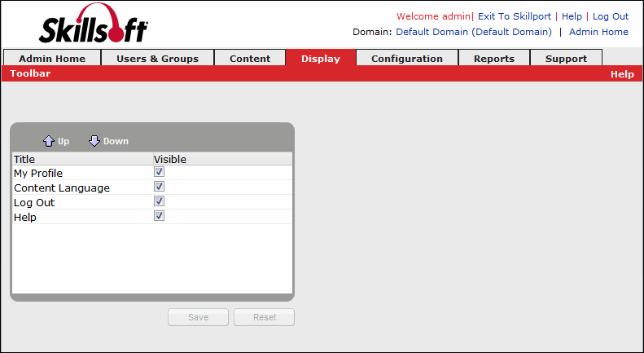
Task: Click the Down arrow icon
Action: pos(94,141)
